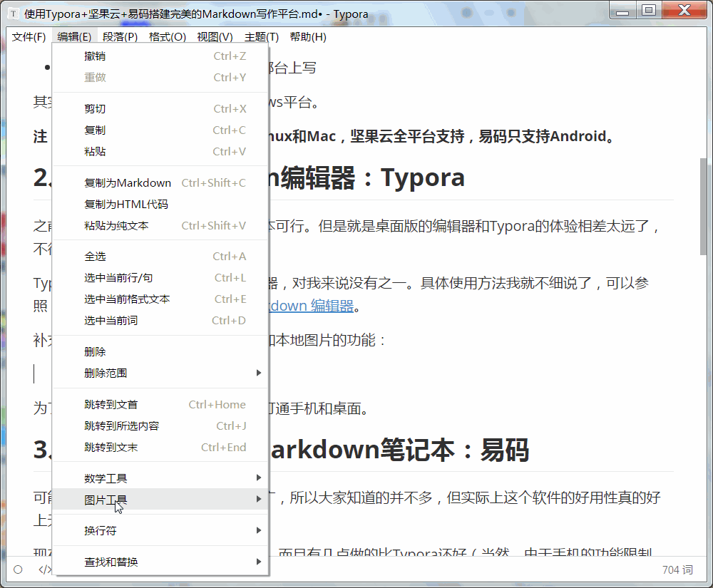Choose 跳转到文末
This screenshot has height=588, width=713.
[160, 447]
